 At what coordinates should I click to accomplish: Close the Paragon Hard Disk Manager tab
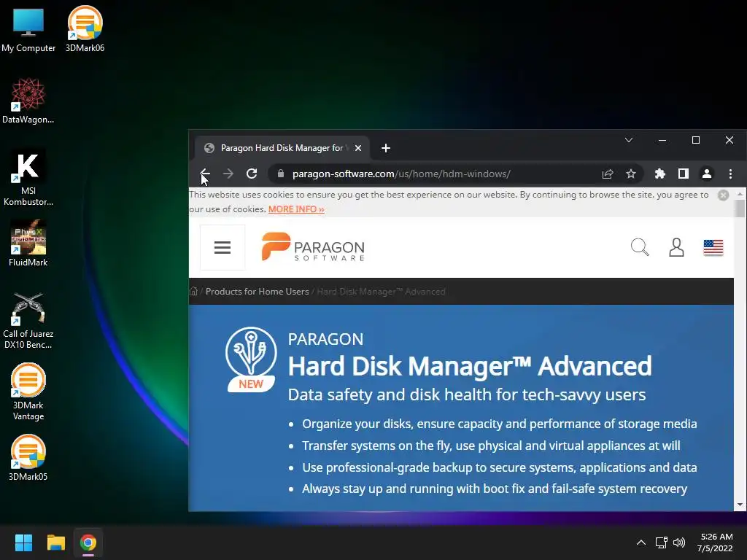coord(358,148)
